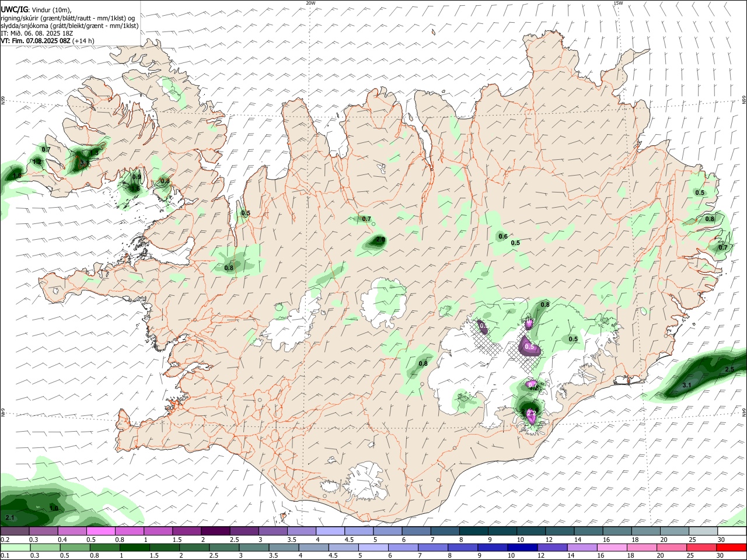
Task: Click the white swatch ending the sleet/snow legend
Action: coord(732,531)
